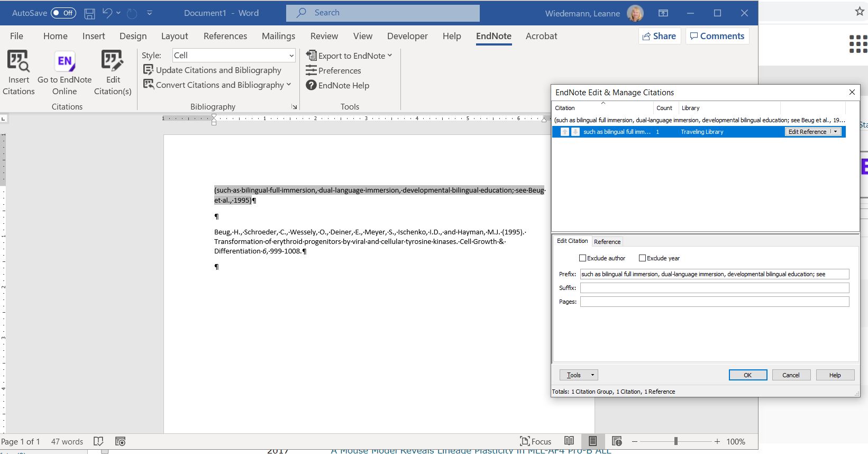
Task: Click the 47 words count
Action: 67,441
